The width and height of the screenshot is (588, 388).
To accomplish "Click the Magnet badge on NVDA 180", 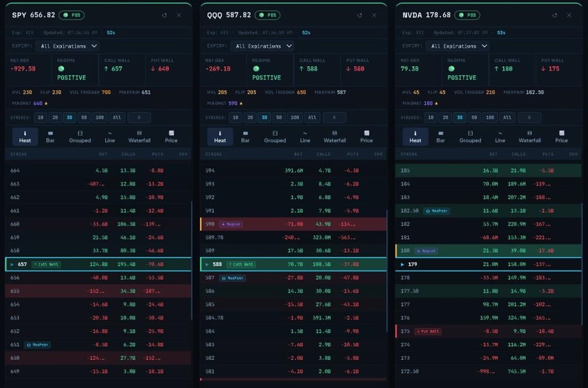I will point(427,251).
